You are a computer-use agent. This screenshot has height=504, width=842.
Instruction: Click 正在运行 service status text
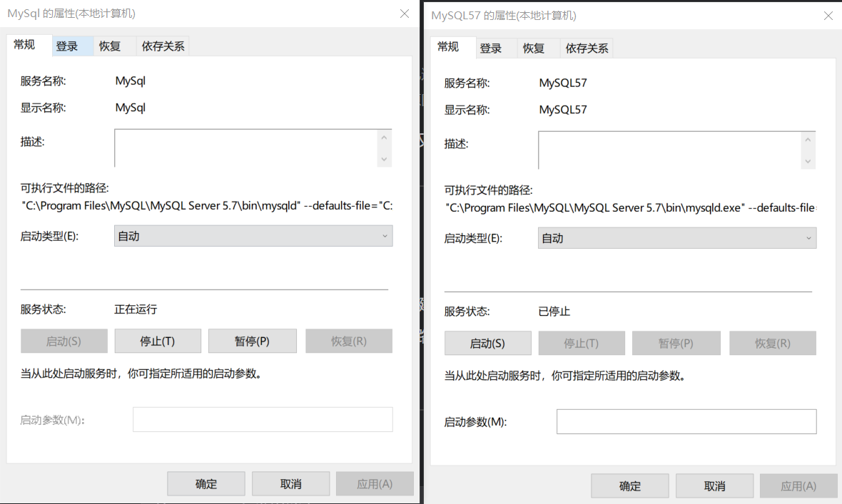coord(136,309)
